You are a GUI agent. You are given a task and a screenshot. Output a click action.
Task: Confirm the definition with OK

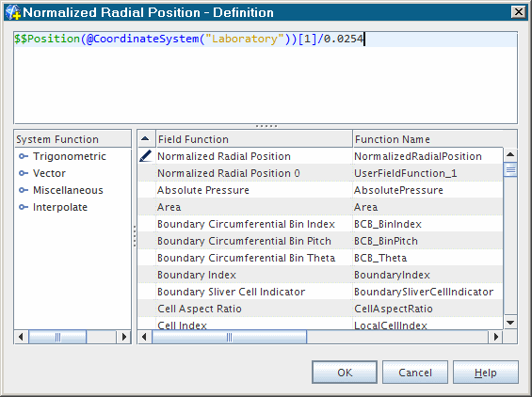coord(345,373)
